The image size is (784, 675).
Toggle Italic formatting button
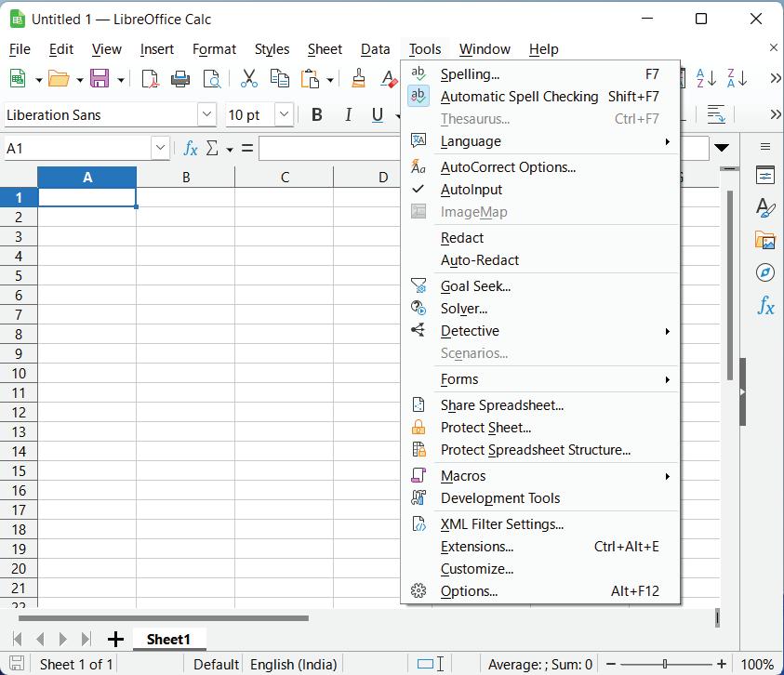pos(348,114)
